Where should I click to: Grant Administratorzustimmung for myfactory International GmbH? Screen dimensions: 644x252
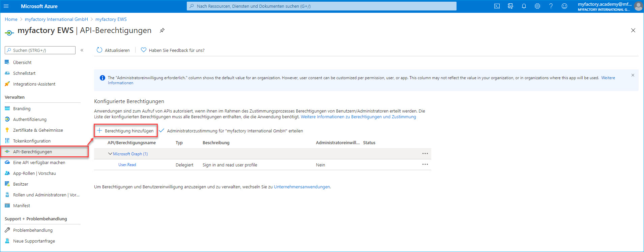[231, 131]
